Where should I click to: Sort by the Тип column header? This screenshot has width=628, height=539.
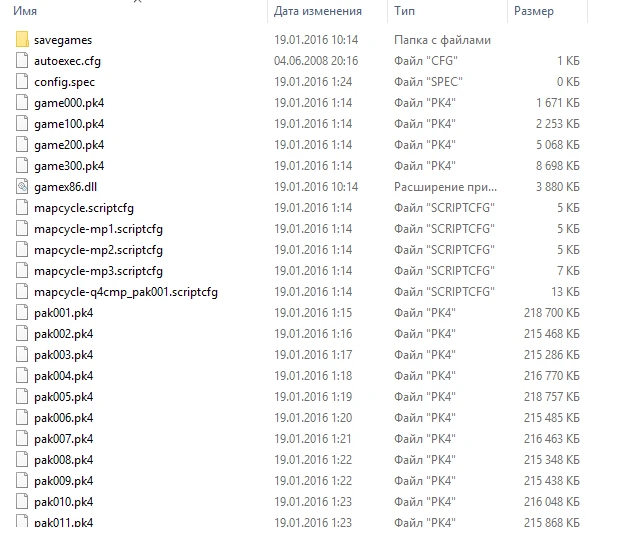tap(404, 11)
